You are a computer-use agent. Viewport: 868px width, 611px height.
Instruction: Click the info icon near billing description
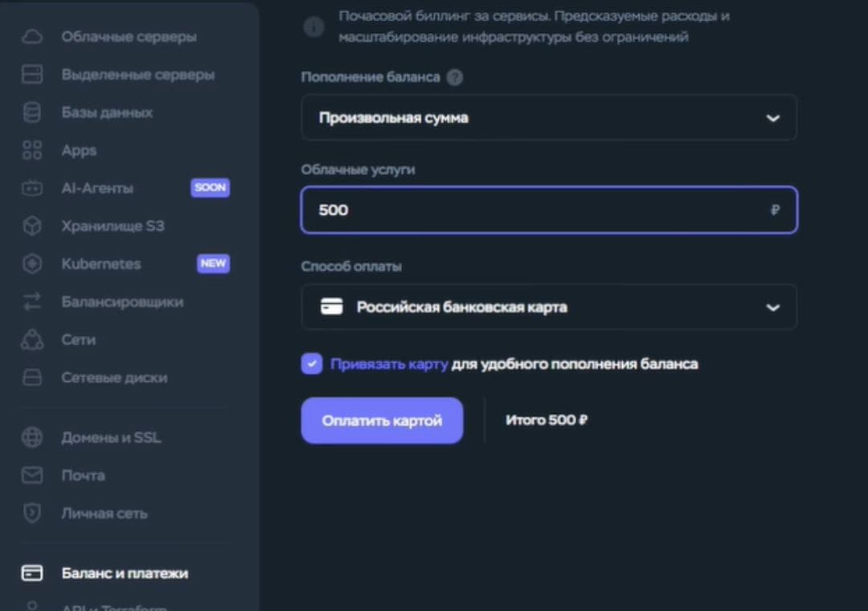313,27
